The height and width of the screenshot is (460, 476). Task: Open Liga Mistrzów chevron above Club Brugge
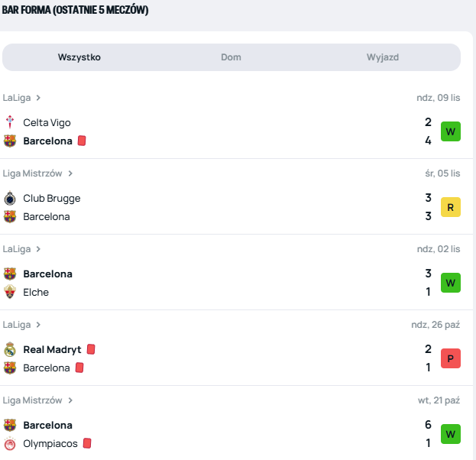(70, 173)
